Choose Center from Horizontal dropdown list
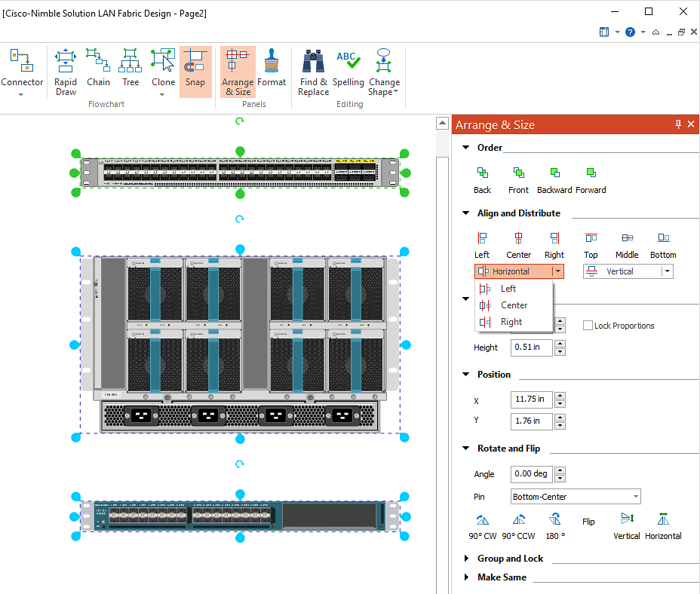This screenshot has width=700, height=594. [514, 305]
